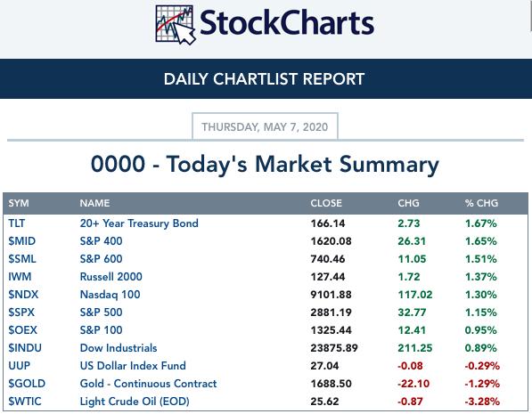Select the $SML ticker symbol
This screenshot has width=532, height=414.
[22, 259]
